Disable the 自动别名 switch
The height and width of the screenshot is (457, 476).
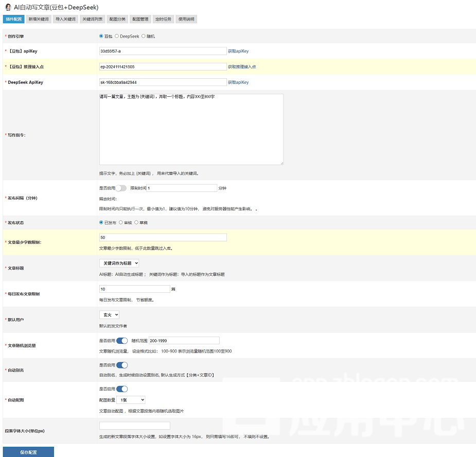pyautogui.click(x=122, y=365)
